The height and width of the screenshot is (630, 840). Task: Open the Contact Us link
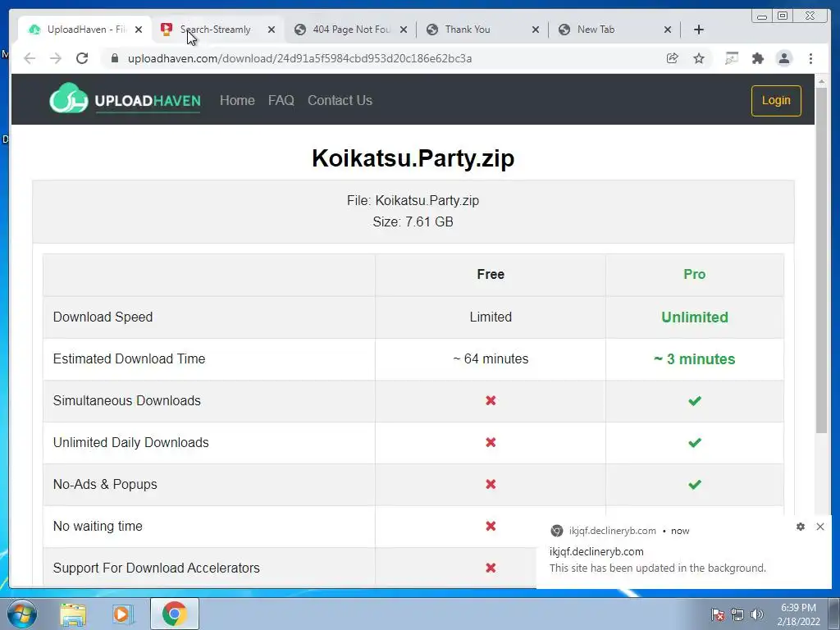click(340, 100)
